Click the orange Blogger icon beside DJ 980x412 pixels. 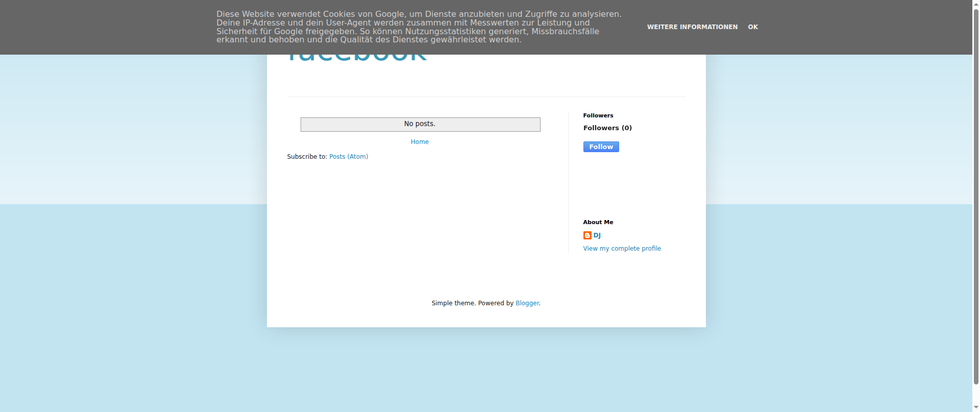point(587,235)
